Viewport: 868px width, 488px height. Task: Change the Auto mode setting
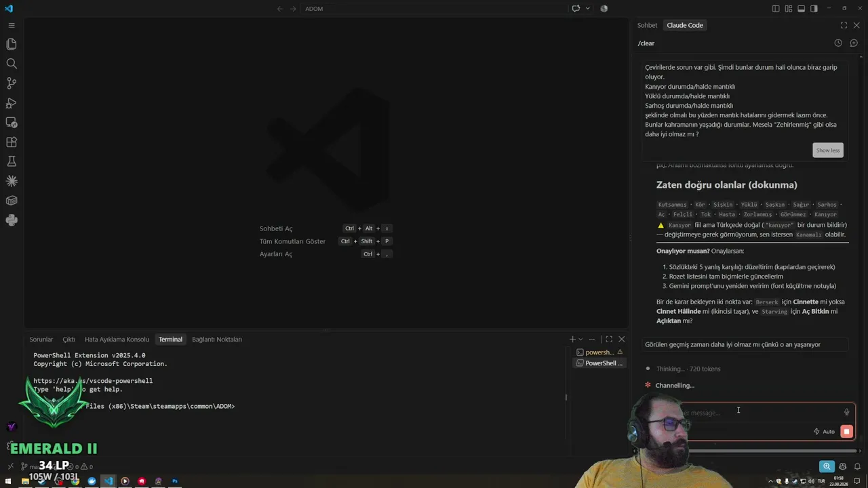coord(824,432)
